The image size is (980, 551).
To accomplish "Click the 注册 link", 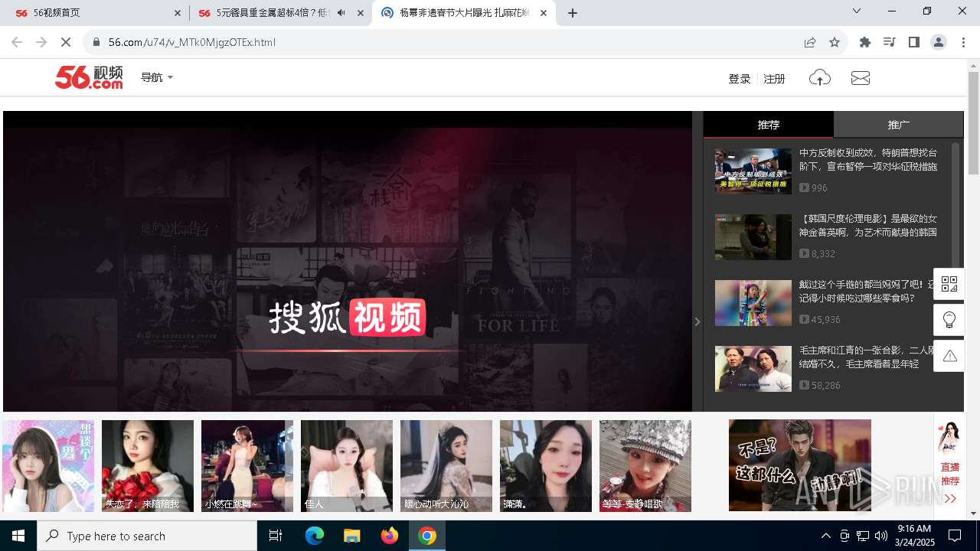I will [774, 78].
